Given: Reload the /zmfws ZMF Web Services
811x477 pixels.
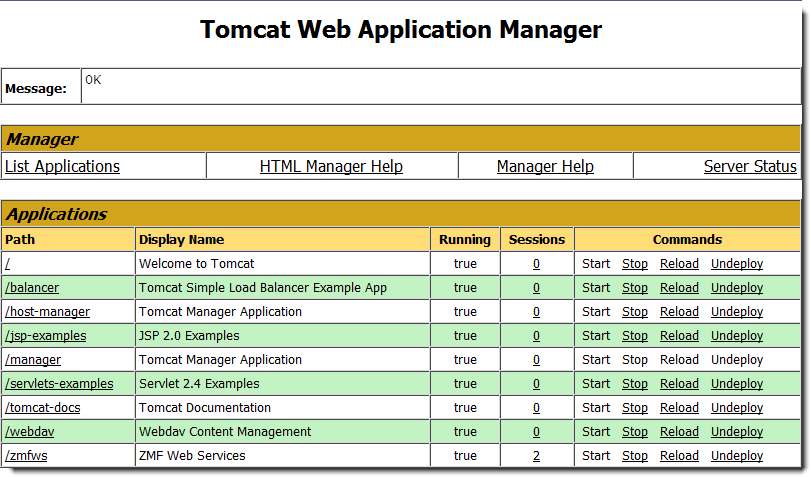Looking at the screenshot, I should [679, 456].
